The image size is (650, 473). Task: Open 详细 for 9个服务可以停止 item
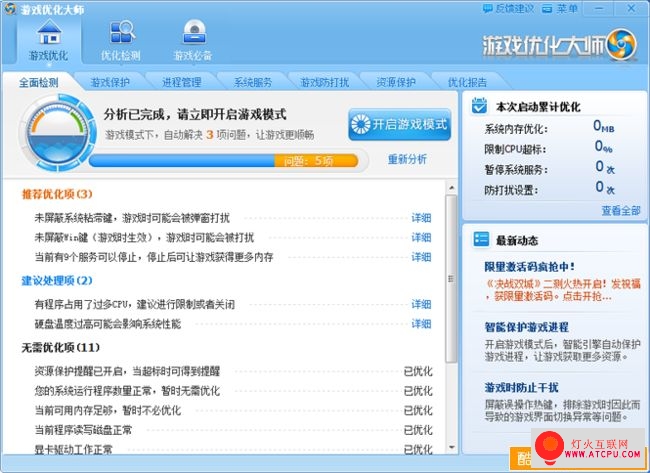click(421, 257)
